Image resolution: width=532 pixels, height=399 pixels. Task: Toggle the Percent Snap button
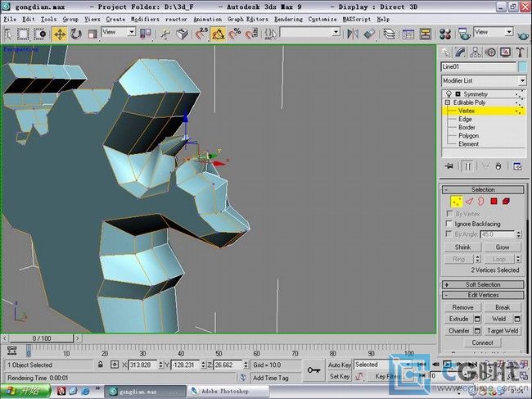234,34
